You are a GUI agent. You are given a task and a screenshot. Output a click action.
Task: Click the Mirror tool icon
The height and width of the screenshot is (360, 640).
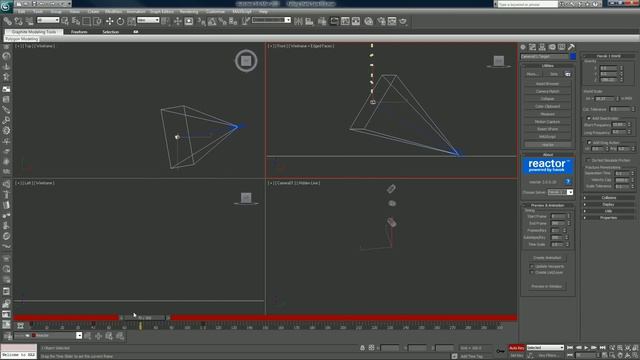(x=298, y=21)
